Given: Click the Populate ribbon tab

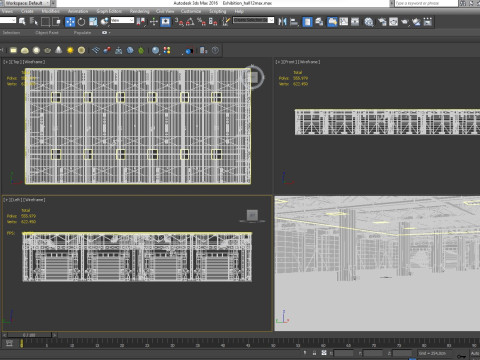Looking at the screenshot, I should pos(82,33).
